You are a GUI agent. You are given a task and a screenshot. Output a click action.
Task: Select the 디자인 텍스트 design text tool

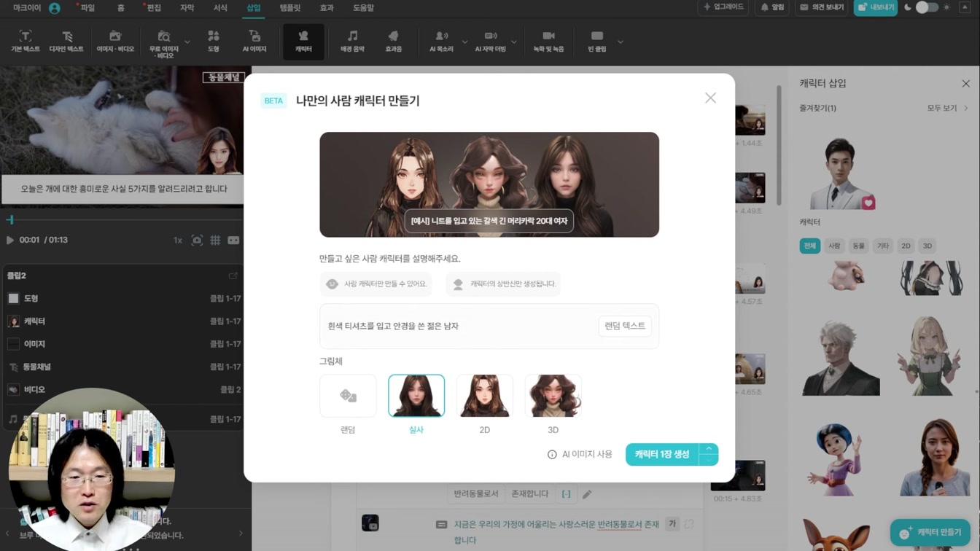pos(66,42)
